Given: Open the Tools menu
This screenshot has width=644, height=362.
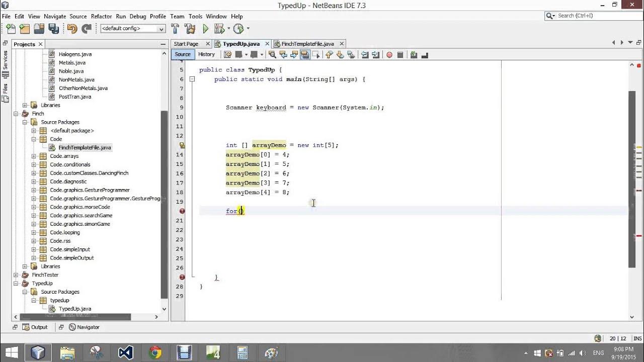Looking at the screenshot, I should [x=195, y=16].
